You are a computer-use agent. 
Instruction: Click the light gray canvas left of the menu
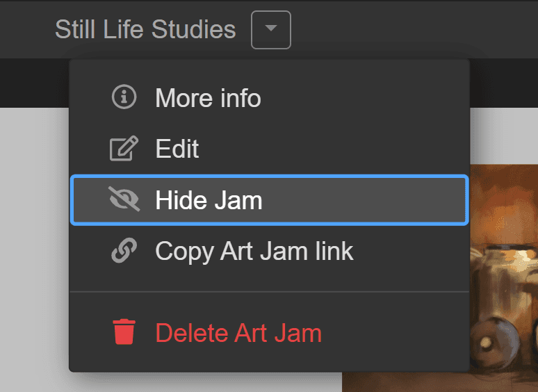pyautogui.click(x=33, y=243)
